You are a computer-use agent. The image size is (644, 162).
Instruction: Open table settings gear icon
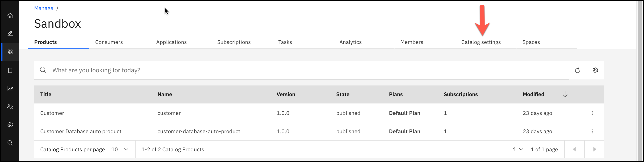[595, 70]
